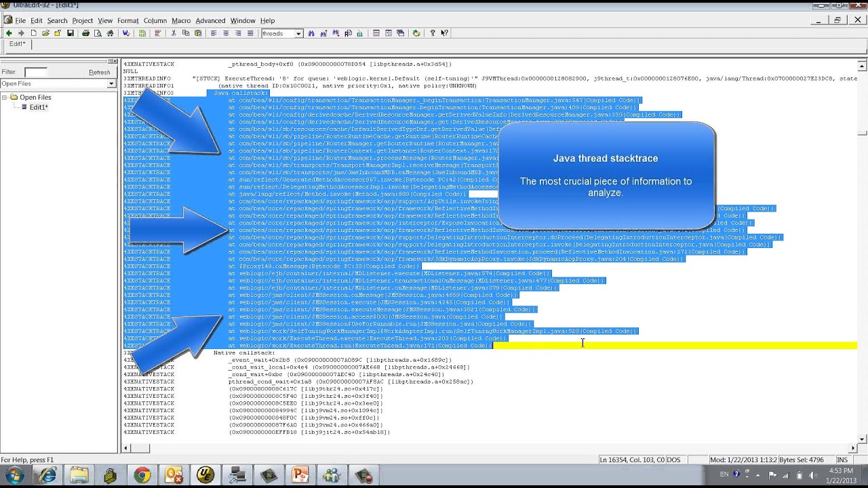Open PowerPoint from the taskbar
Image resolution: width=868 pixels, height=488 pixels.
click(300, 475)
